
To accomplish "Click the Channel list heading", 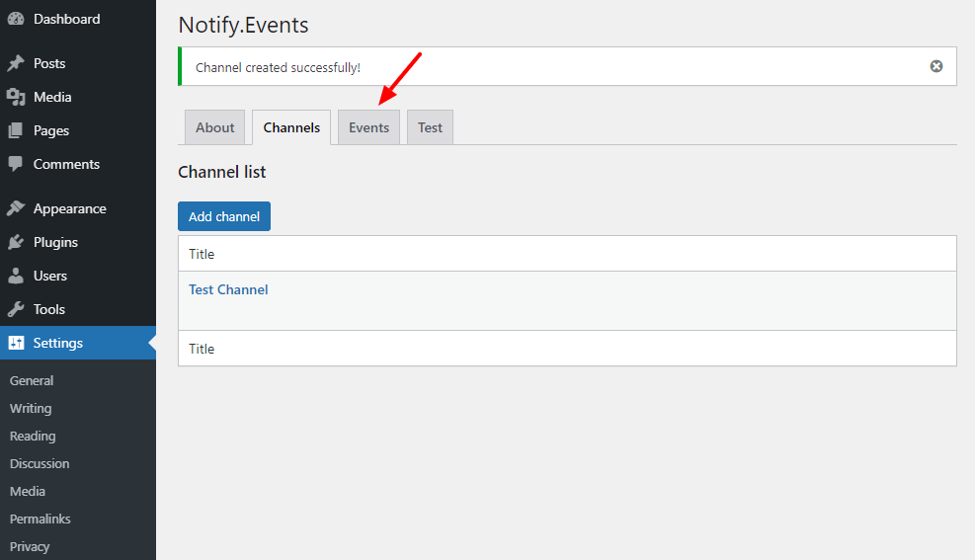I will pyautogui.click(x=221, y=172).
